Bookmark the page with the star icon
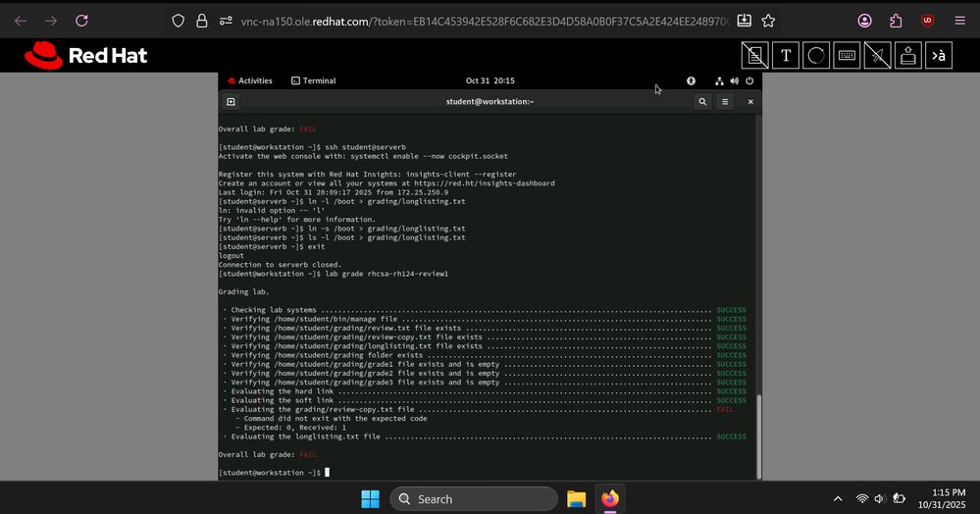Image resolution: width=980 pixels, height=514 pixels. coord(768,21)
